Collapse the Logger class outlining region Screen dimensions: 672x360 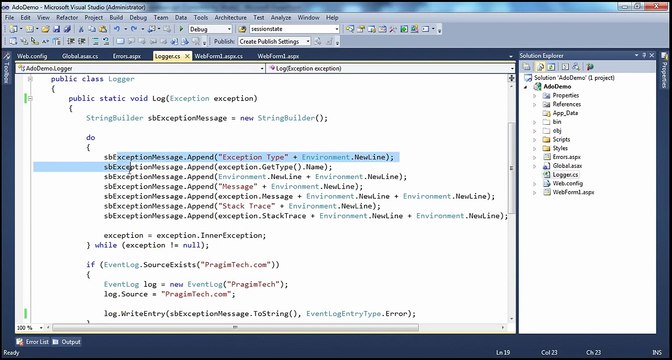[x=30, y=79]
